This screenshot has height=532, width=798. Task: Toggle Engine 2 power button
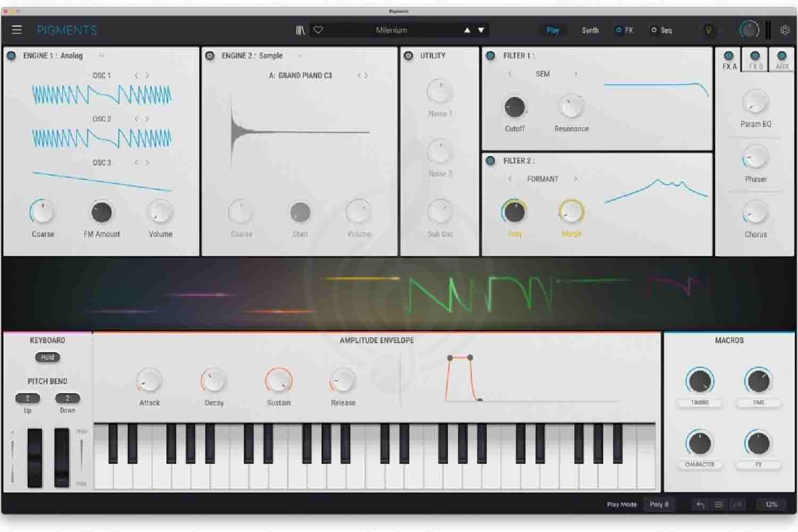(x=210, y=55)
